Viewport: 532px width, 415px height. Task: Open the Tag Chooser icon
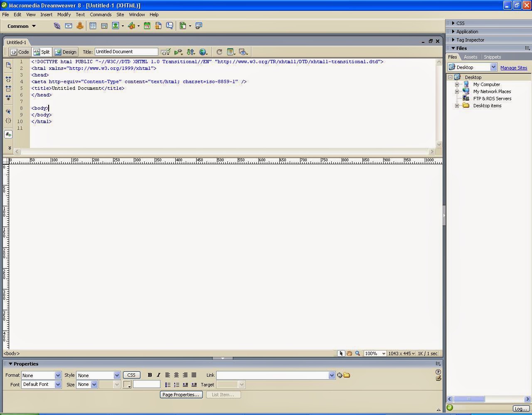(x=199, y=26)
